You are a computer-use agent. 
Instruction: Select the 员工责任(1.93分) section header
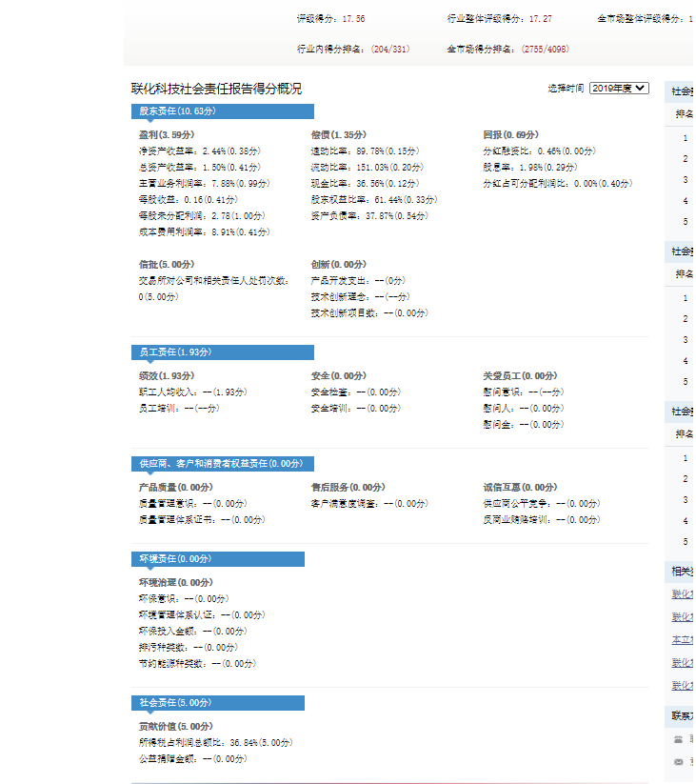[x=223, y=352]
